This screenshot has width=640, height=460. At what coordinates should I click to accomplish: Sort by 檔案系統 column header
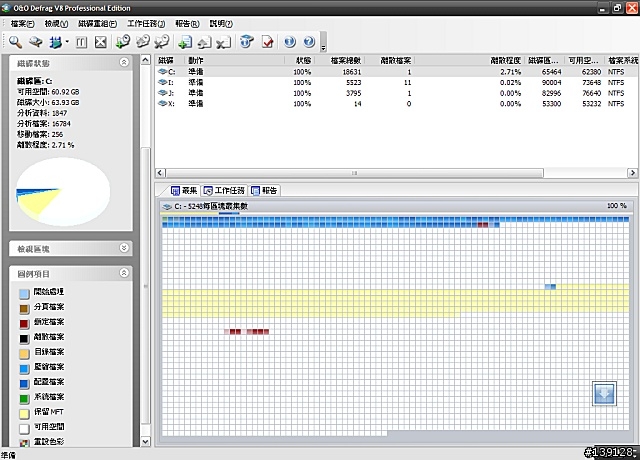[622, 60]
